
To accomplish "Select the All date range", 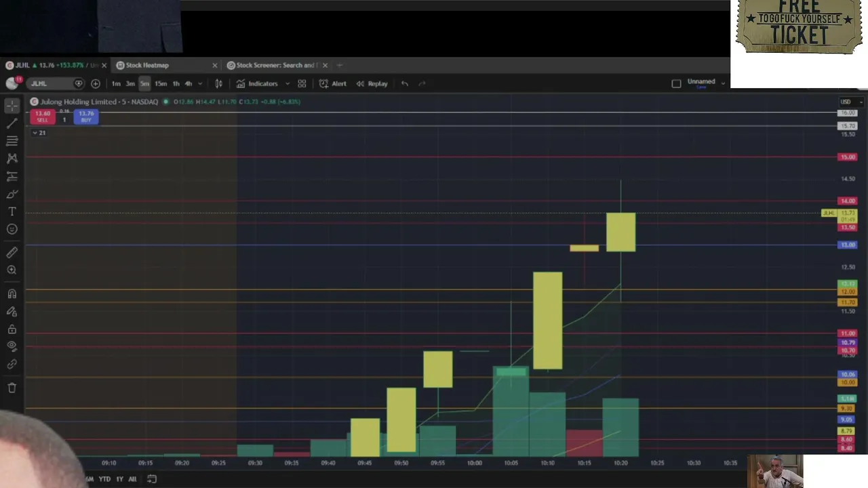I will click(x=132, y=479).
